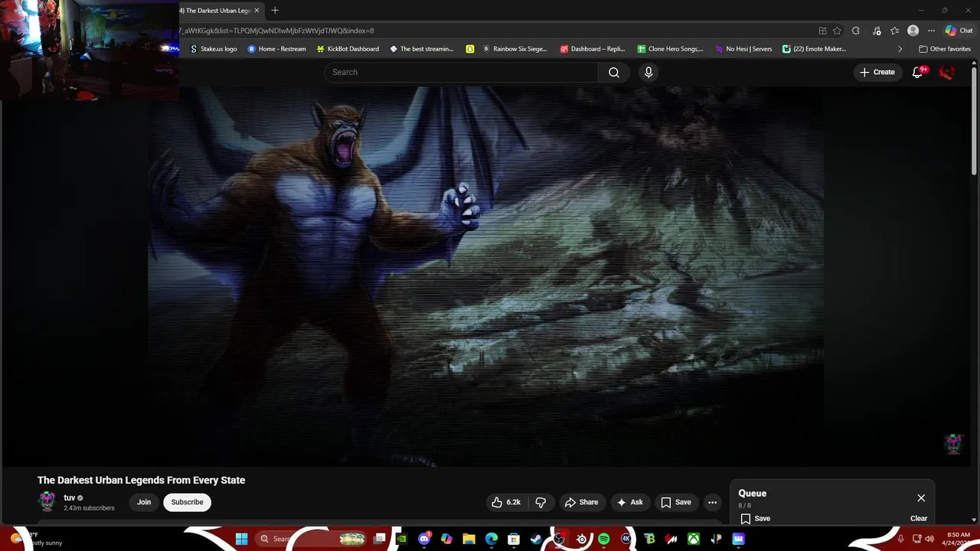The height and width of the screenshot is (551, 980).
Task: Click the video player area
Action: tap(486, 275)
